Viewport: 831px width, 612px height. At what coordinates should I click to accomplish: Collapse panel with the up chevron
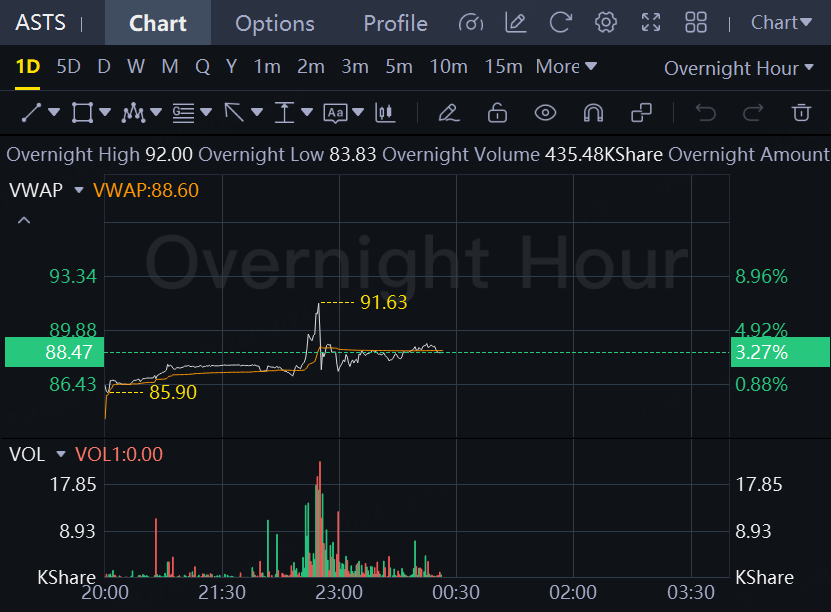(24, 220)
